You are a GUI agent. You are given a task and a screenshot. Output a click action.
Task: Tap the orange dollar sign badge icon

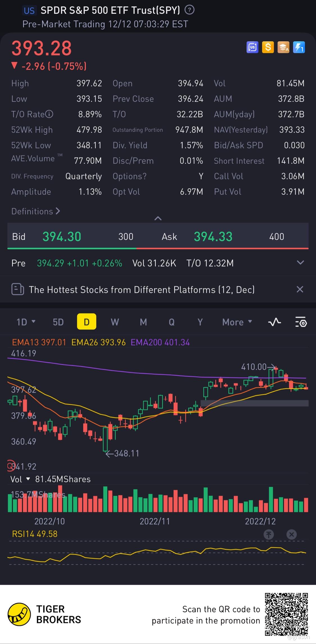268,47
